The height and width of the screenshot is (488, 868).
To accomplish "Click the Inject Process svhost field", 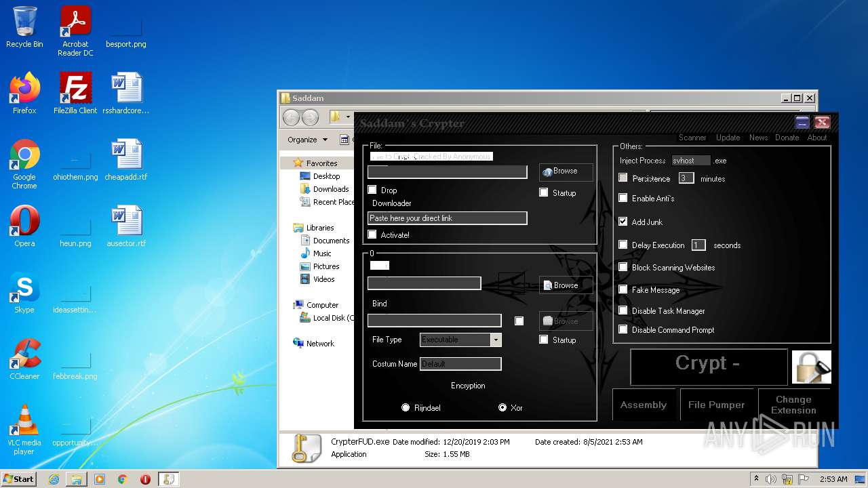I will click(690, 161).
